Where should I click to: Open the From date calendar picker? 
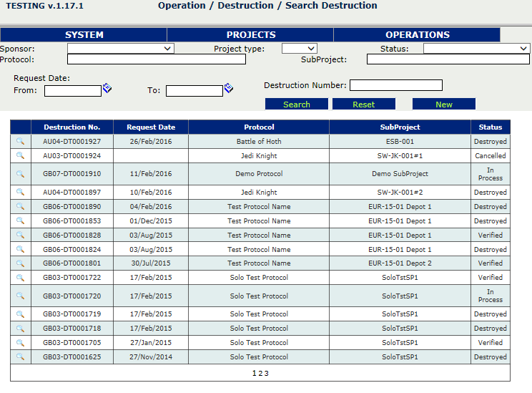point(107,88)
